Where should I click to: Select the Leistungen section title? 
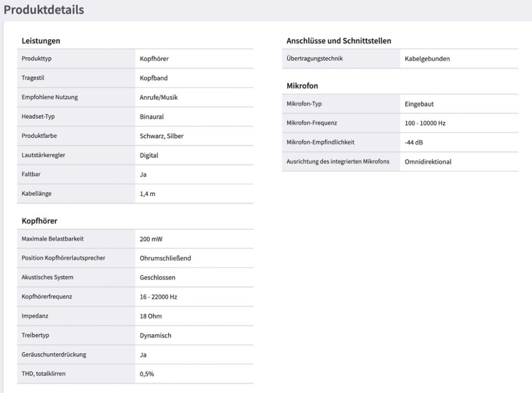(41, 41)
